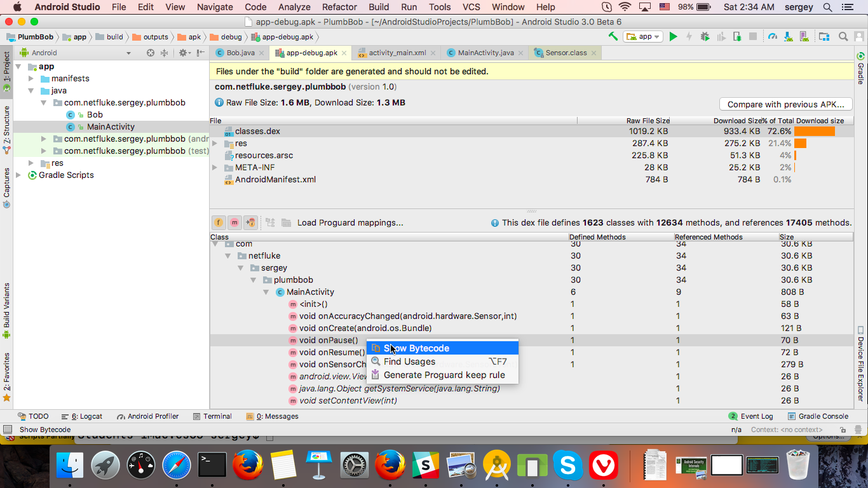Click Collapse All icon in Project panel
Image resolution: width=868 pixels, height=488 pixels.
coord(165,53)
